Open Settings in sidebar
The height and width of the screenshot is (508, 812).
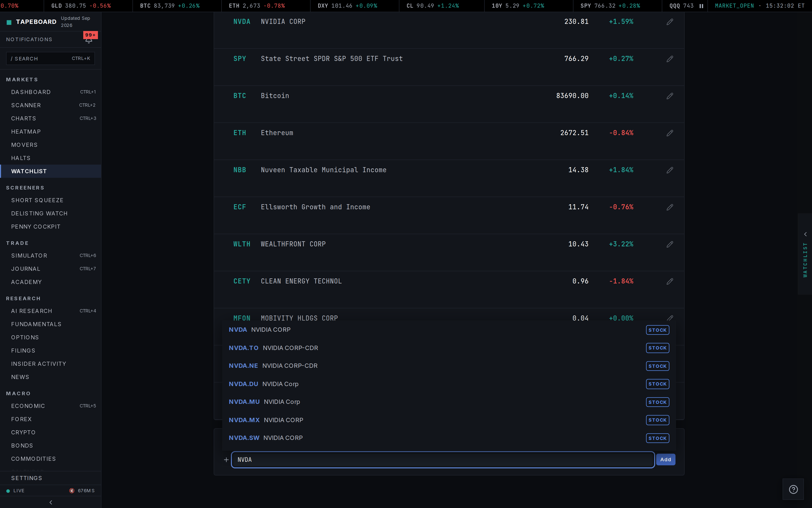tap(51, 478)
